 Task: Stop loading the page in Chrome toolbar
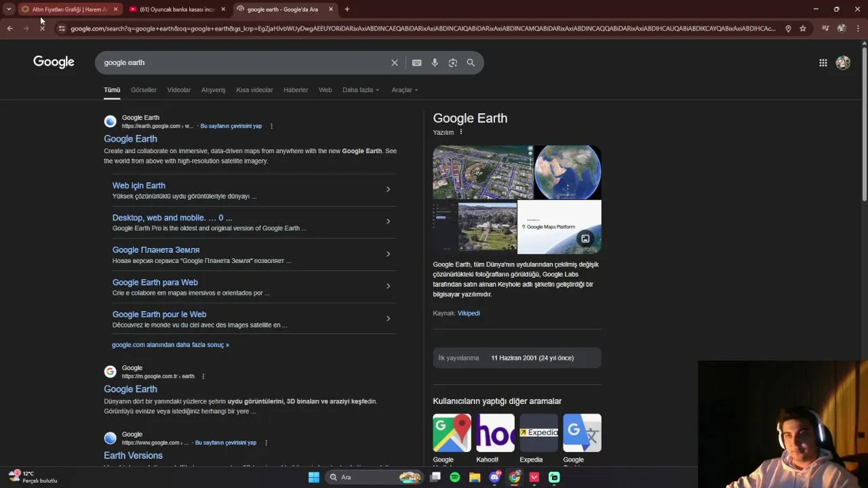(42, 28)
